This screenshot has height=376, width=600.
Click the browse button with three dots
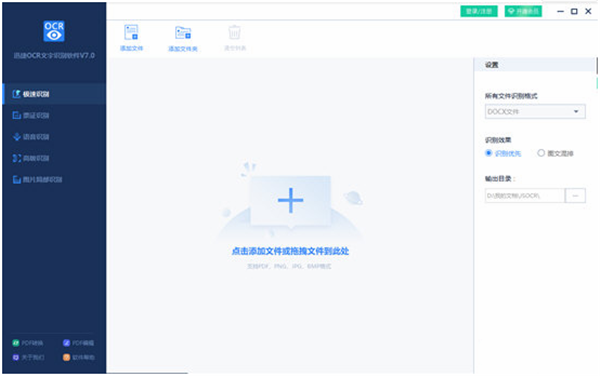coord(575,196)
